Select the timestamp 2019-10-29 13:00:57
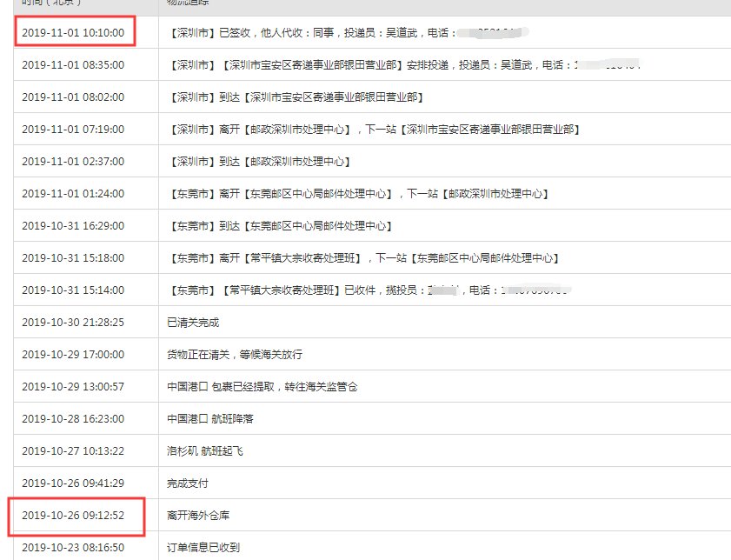The height and width of the screenshot is (560, 731). coord(73,387)
